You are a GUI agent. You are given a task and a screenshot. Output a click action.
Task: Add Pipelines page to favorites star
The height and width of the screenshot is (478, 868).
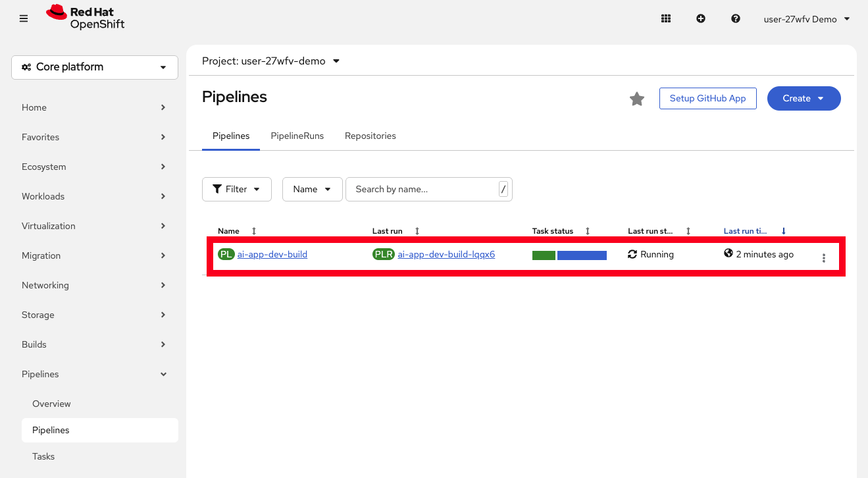click(x=636, y=99)
